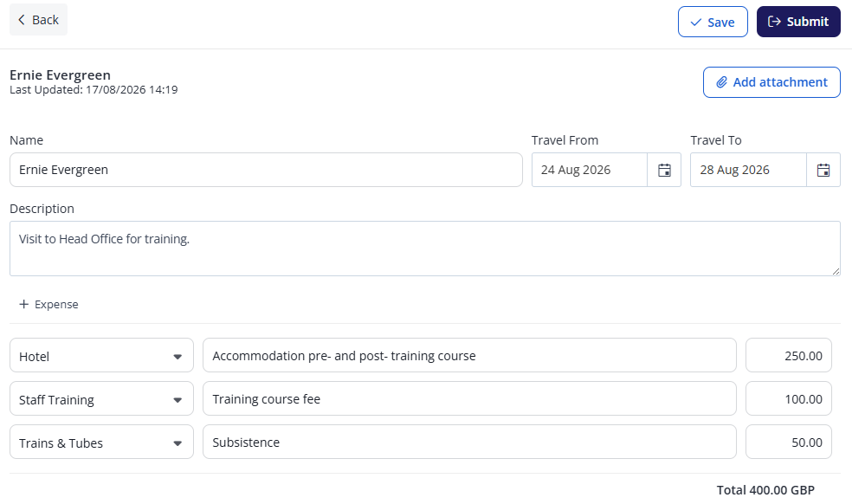Edit the Accommodation expense description
This screenshot has width=852, height=504.
click(469, 356)
